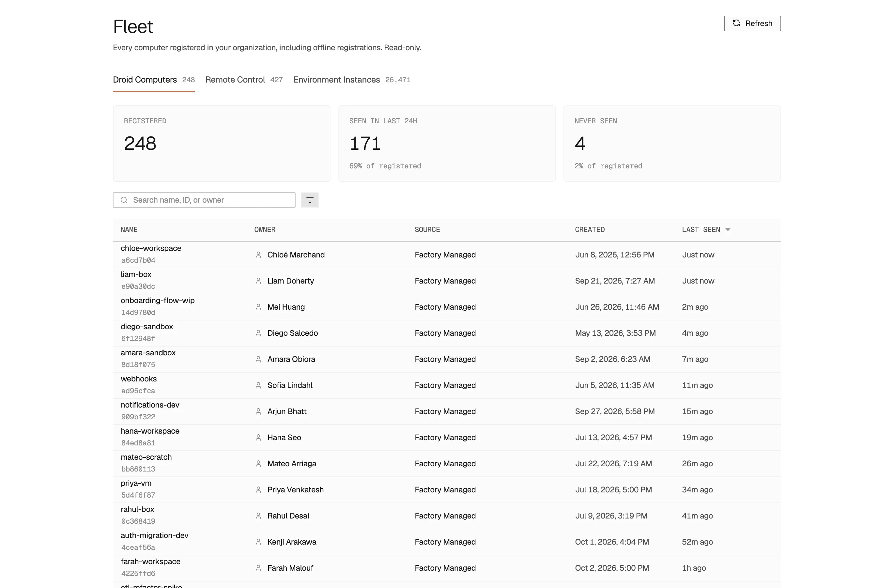Sort by the Source column header
This screenshot has width=894, height=588.
pyautogui.click(x=427, y=230)
